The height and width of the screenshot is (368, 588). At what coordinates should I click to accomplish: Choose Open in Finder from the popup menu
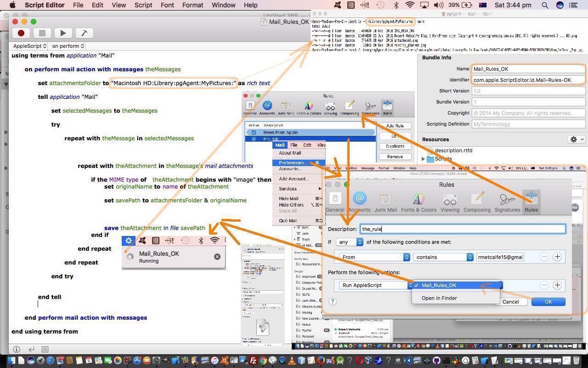pyautogui.click(x=456, y=298)
